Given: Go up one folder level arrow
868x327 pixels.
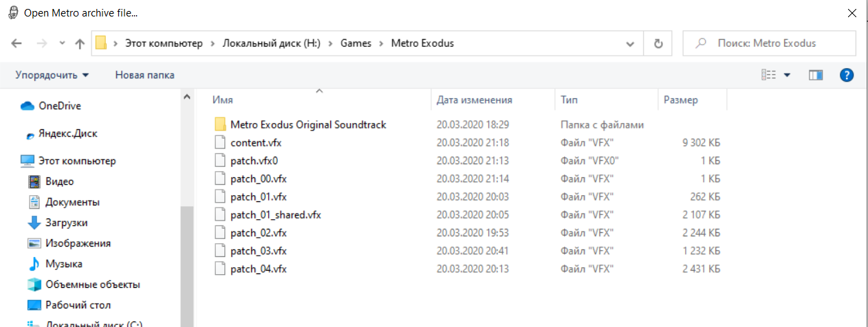Looking at the screenshot, I should (x=80, y=43).
